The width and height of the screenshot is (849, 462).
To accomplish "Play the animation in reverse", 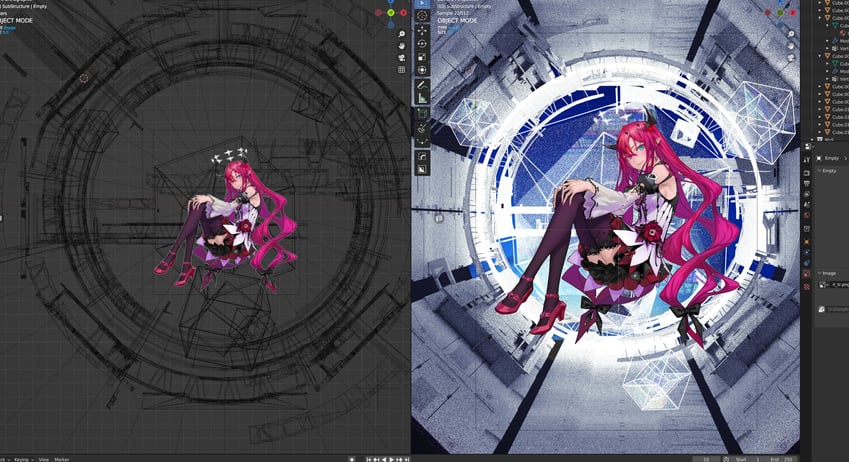I will 384,459.
